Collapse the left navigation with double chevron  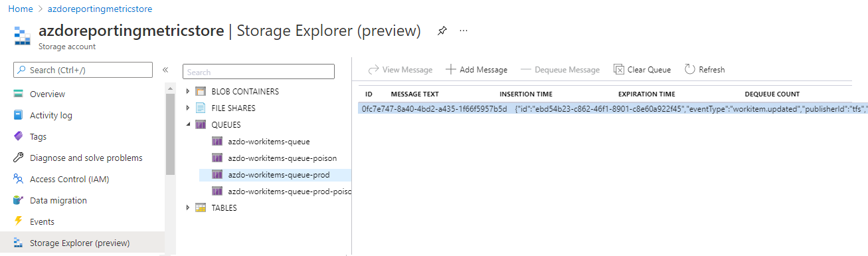165,70
